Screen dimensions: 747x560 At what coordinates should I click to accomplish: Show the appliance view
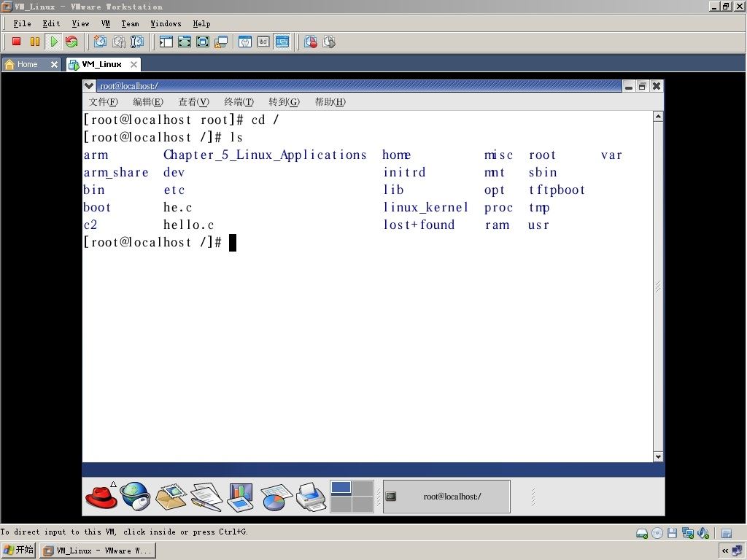coord(263,42)
